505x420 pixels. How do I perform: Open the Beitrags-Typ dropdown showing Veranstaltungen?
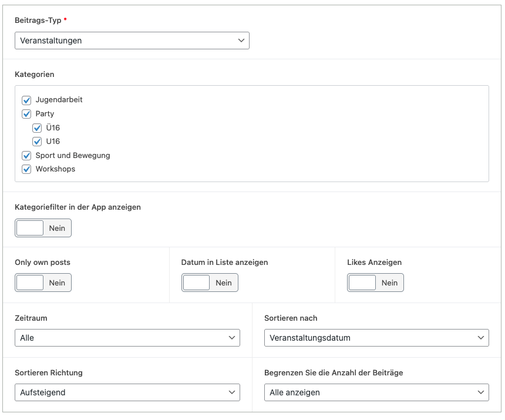132,41
